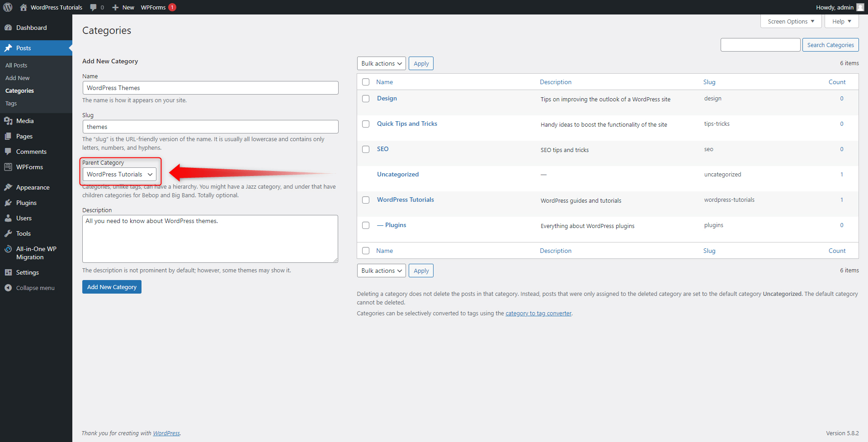Click the Collapse menu arrow icon
This screenshot has height=442, width=868.
coord(8,288)
